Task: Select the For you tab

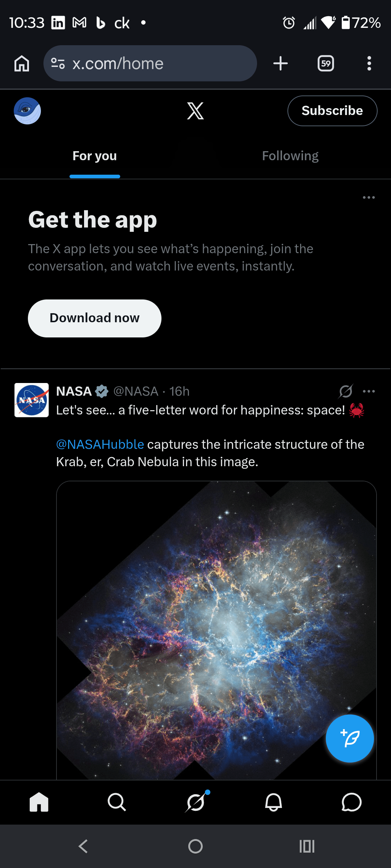Action: pyautogui.click(x=95, y=156)
